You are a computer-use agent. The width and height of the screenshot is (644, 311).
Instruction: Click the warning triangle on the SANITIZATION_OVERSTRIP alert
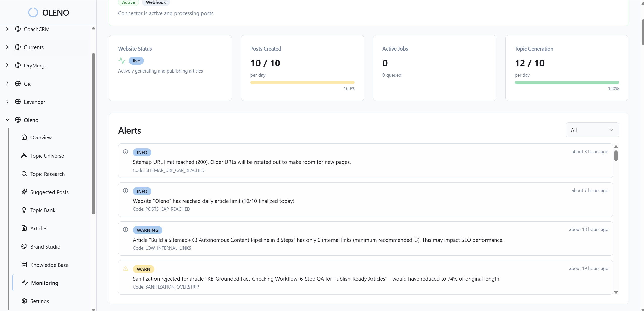[125, 269]
